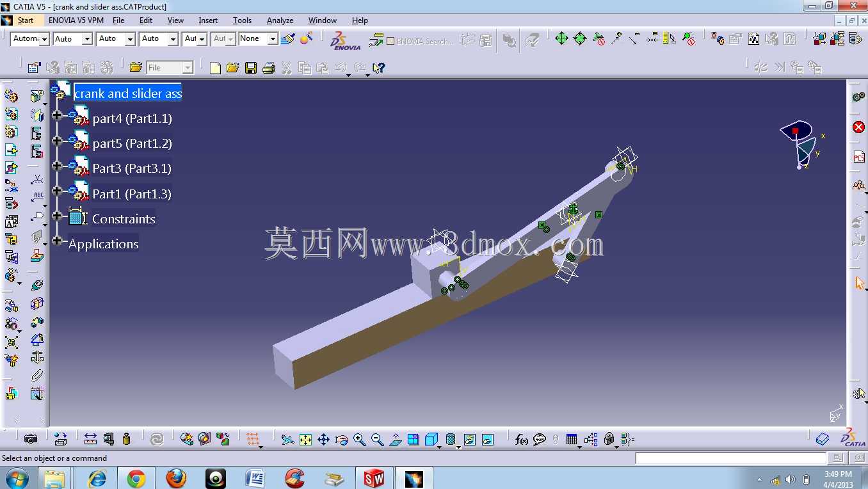
Task: Click the What's This help pointer icon
Action: click(378, 67)
